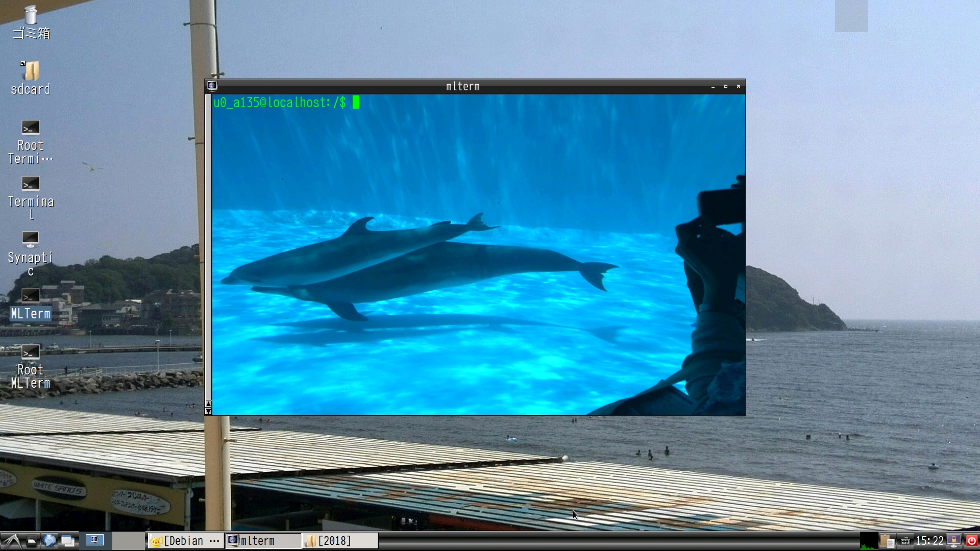980x551 pixels.
Task: Switch to the Debian taskbar window
Action: tap(186, 541)
